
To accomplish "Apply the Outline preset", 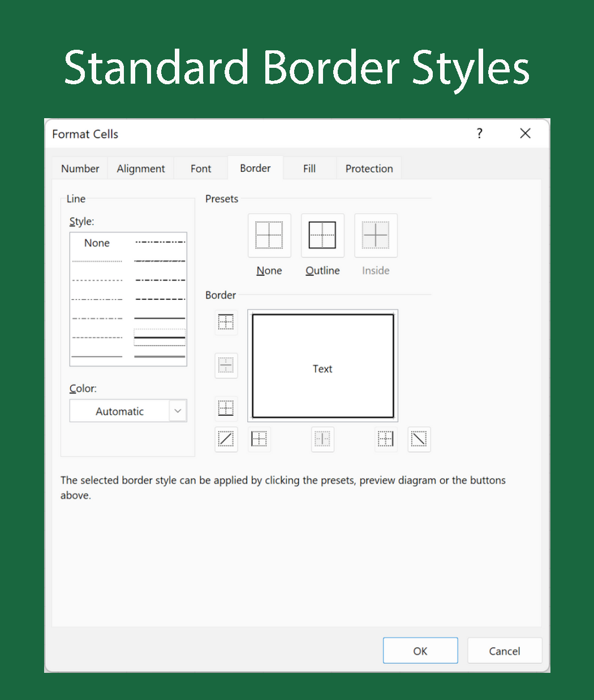I will (322, 235).
